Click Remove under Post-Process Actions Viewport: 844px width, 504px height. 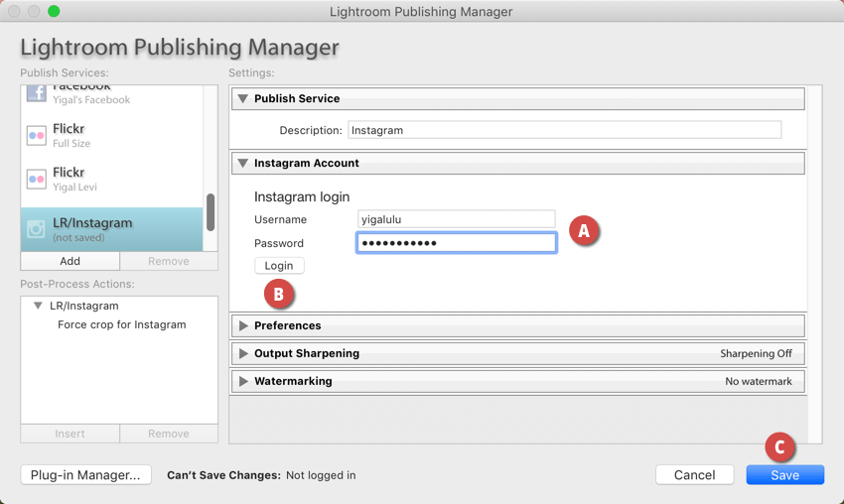[169, 434]
